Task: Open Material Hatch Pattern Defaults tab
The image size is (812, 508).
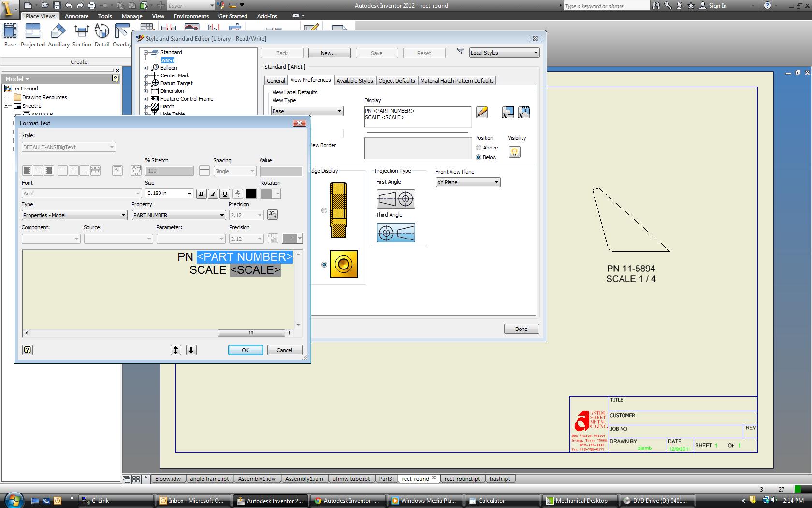Action: pyautogui.click(x=457, y=81)
